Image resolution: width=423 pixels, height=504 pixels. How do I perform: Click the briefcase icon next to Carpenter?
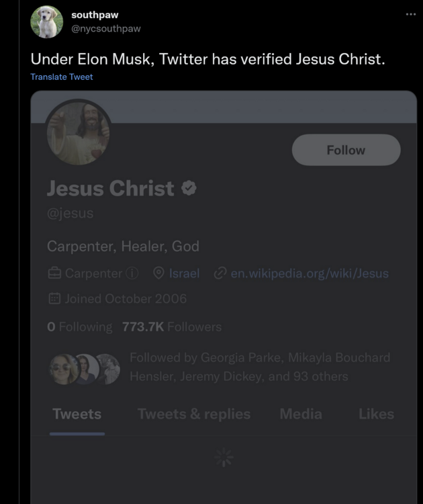pos(54,274)
